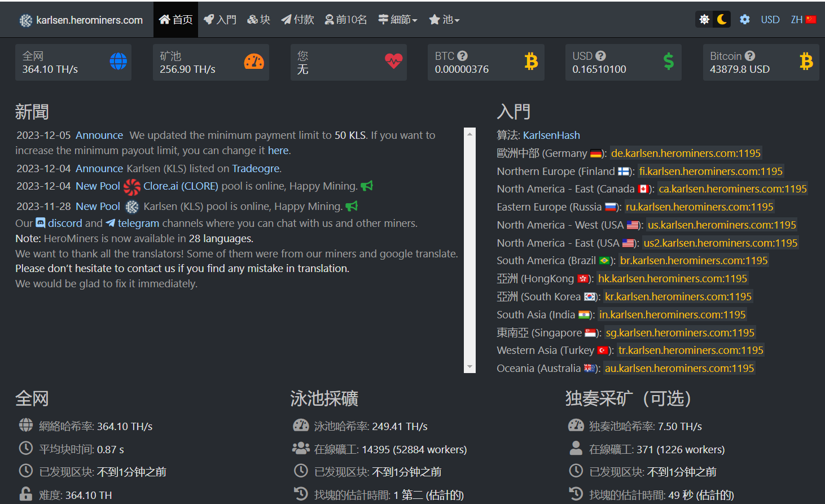The width and height of the screenshot is (825, 504).
Task: Click green dollar icon in USD card
Action: pyautogui.click(x=669, y=61)
